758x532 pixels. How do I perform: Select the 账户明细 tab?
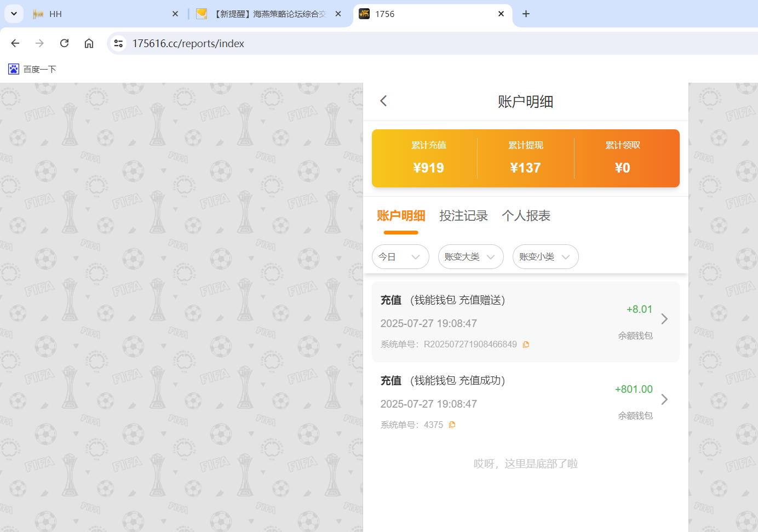(x=401, y=216)
